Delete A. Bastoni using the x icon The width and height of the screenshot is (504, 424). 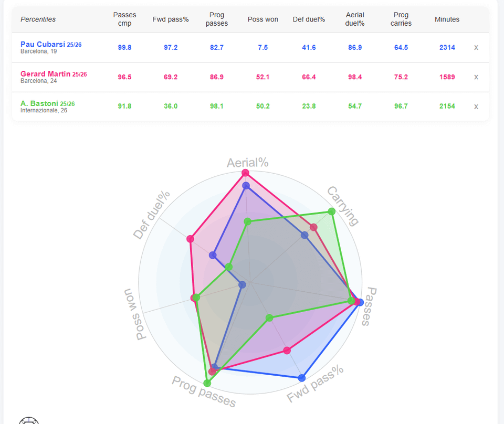(x=476, y=106)
